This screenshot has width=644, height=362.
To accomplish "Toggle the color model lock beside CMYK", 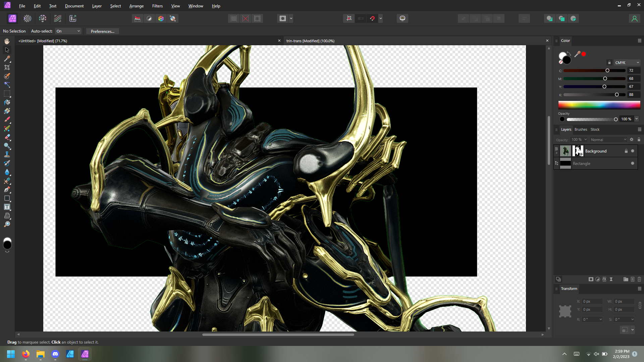I will (609, 62).
